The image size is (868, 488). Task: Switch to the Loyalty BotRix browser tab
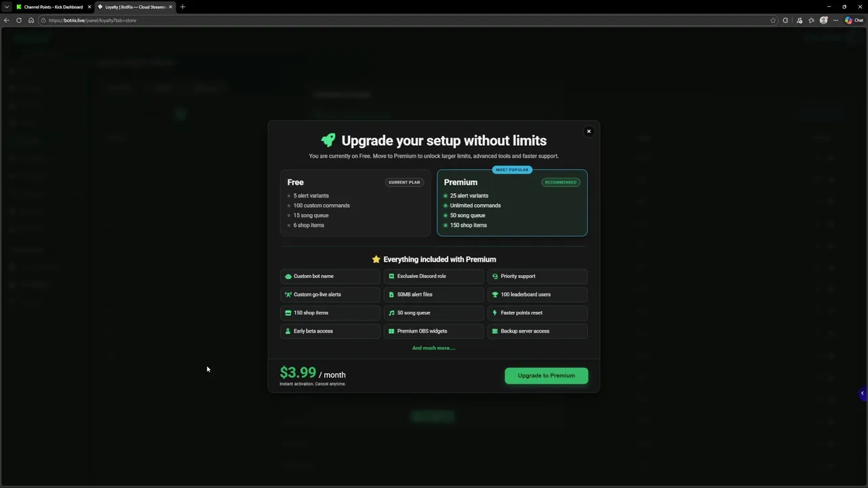tap(134, 7)
